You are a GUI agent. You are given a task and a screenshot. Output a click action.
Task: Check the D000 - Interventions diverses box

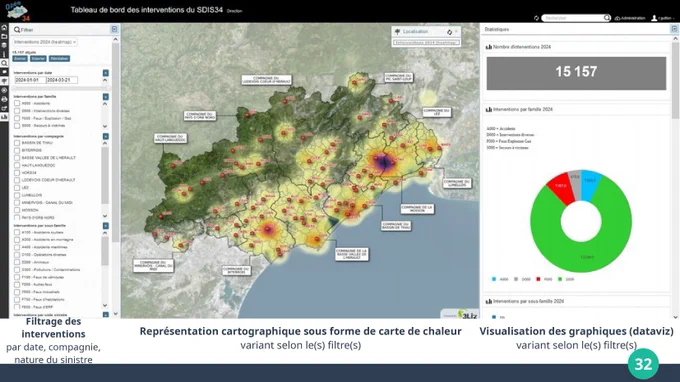tap(17, 111)
